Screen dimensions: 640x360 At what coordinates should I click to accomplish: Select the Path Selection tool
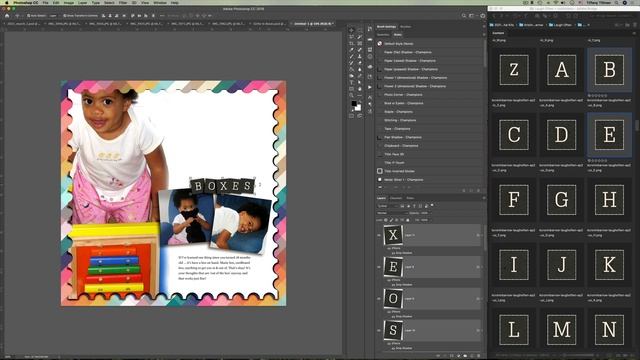point(360,82)
